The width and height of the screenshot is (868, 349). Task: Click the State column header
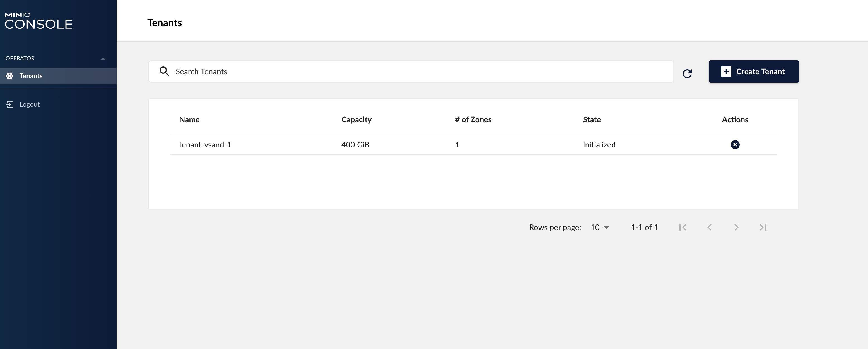(x=592, y=119)
